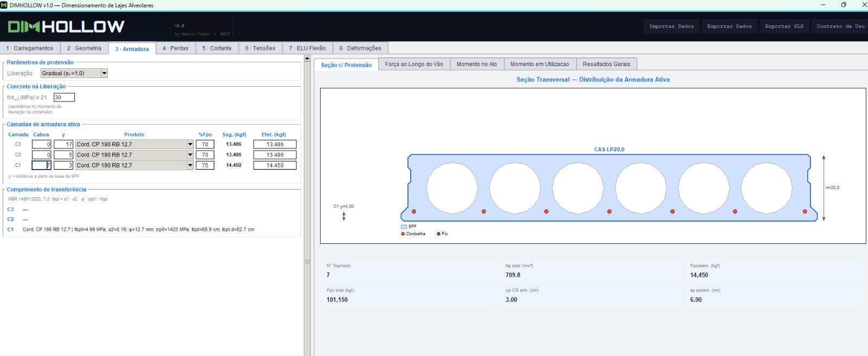Viewport: 868px width, 356px height.
Task: Edit the fck_j (MPa) input field
Action: click(x=64, y=98)
